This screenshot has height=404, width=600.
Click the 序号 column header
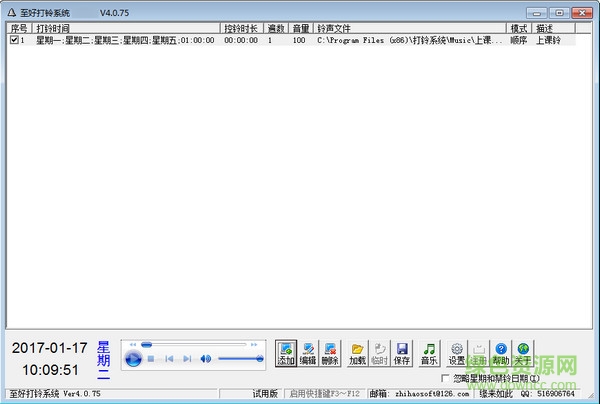pyautogui.click(x=19, y=28)
